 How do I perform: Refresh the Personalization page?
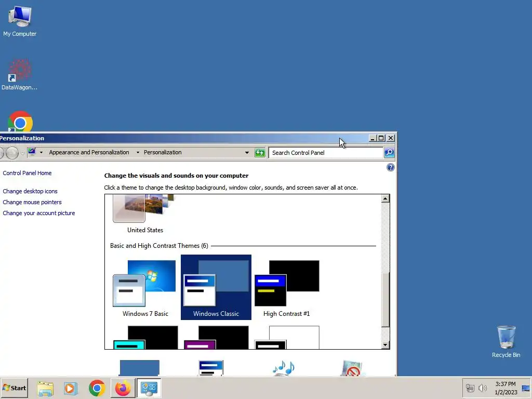click(x=260, y=153)
